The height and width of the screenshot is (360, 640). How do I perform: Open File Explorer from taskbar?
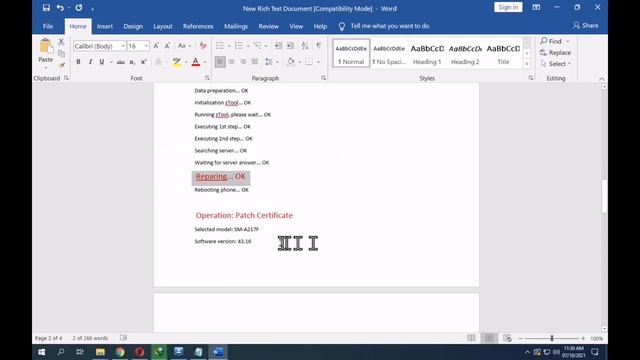(x=100, y=352)
